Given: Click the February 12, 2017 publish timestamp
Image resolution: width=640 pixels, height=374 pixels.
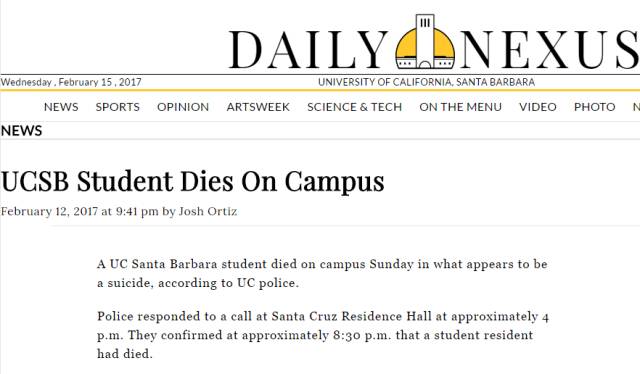Looking at the screenshot, I should 79,211.
